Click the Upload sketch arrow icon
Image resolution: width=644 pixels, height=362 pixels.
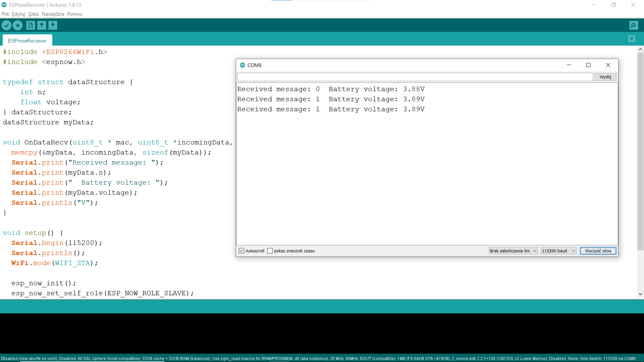(17, 25)
